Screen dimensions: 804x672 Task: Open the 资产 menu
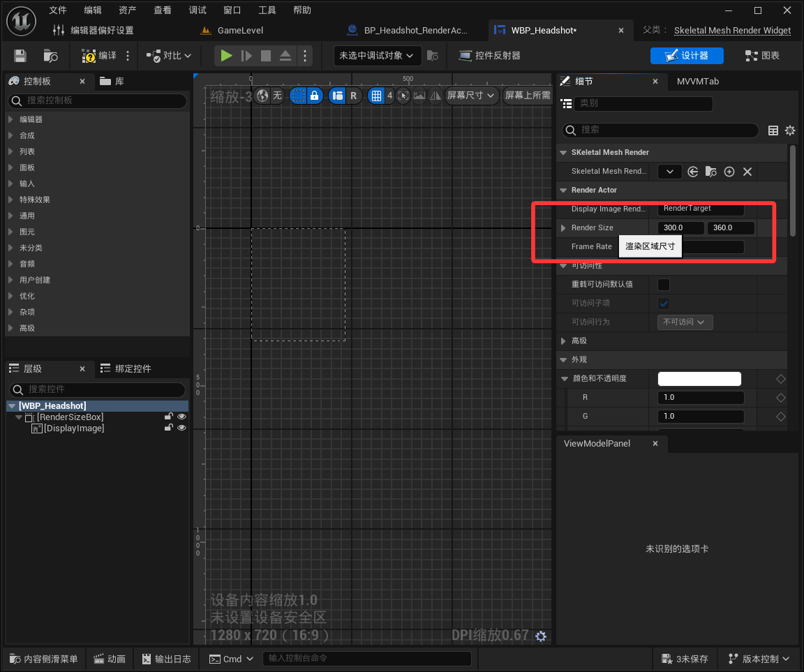click(128, 10)
